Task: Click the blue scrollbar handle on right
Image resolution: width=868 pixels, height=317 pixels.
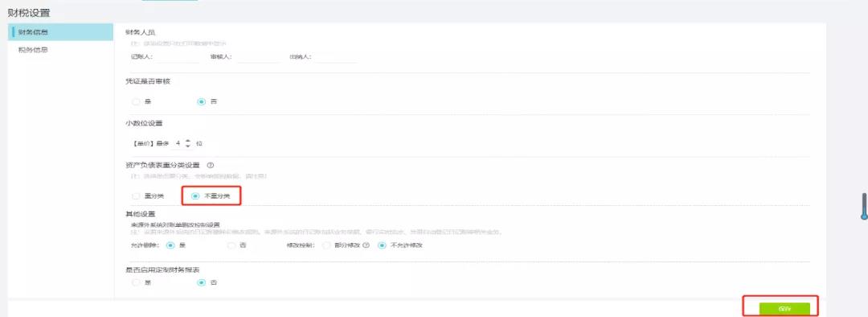Action: (x=863, y=206)
